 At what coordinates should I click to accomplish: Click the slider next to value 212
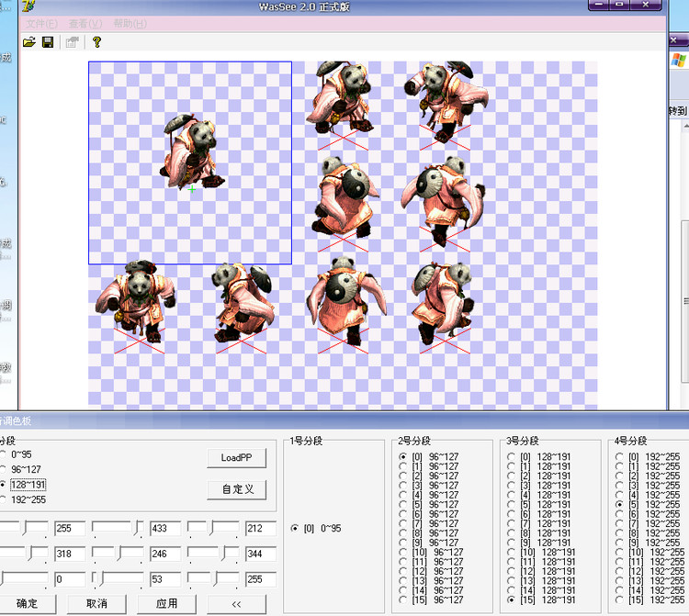pyautogui.click(x=213, y=528)
